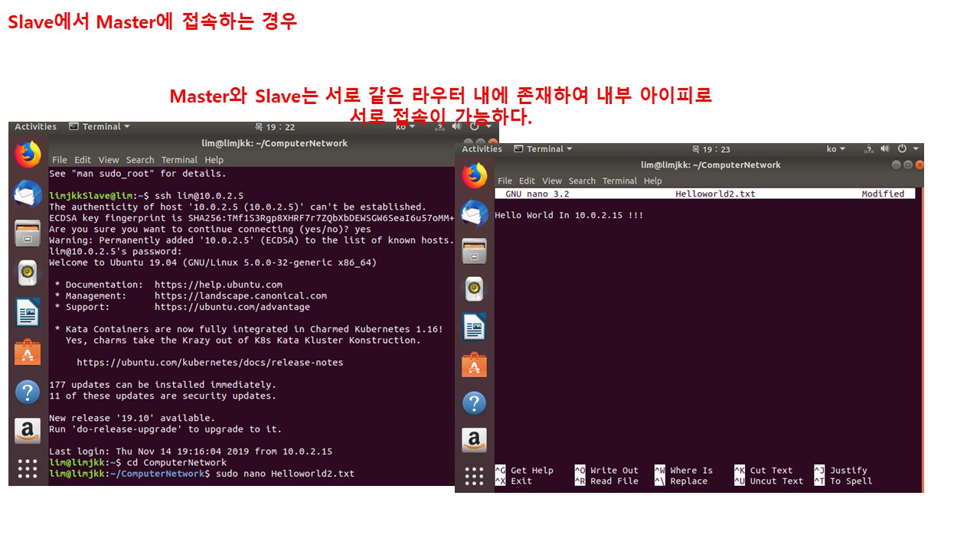The image size is (980, 551).
Task: Click https://ubuntu.com/advantage link in terminal
Action: coord(232,307)
